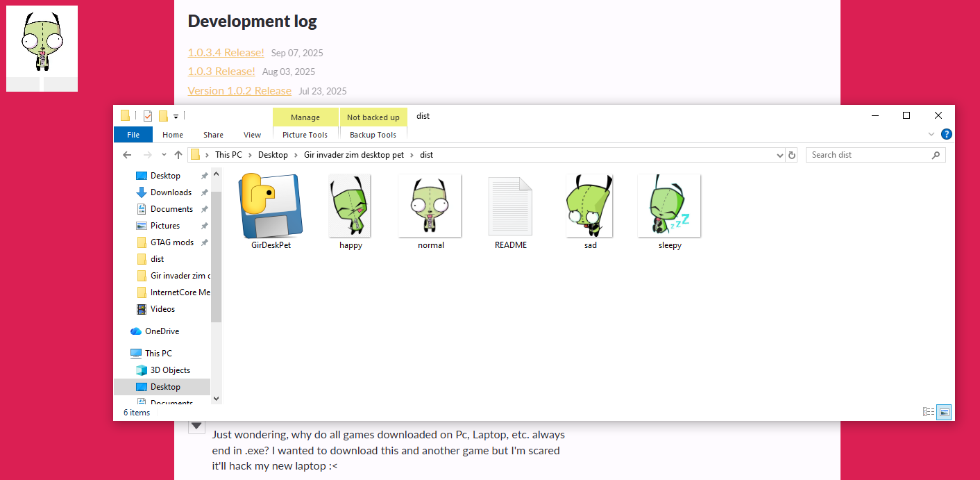This screenshot has height=480, width=980.
Task: Click dist in the address breadcrumb
Action: tap(427, 155)
